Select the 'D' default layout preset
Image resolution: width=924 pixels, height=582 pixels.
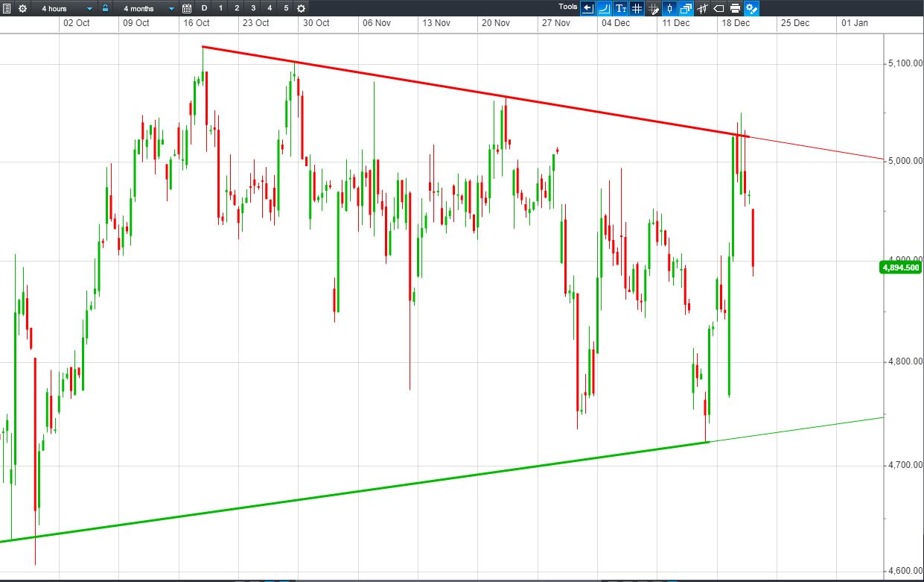(204, 8)
